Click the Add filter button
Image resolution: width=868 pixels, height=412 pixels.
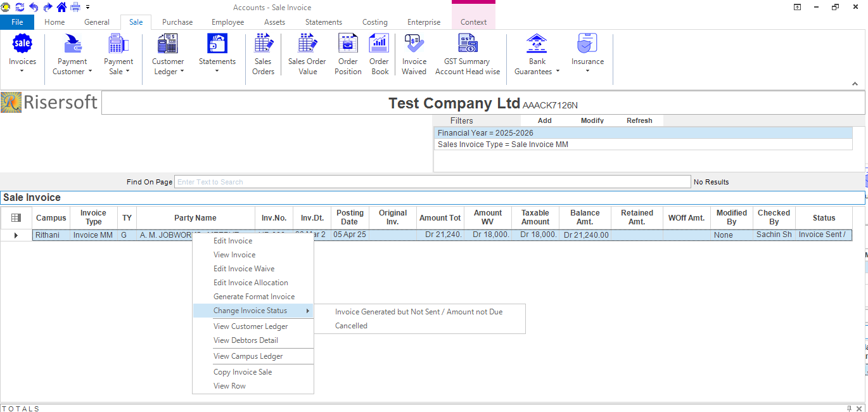click(544, 120)
